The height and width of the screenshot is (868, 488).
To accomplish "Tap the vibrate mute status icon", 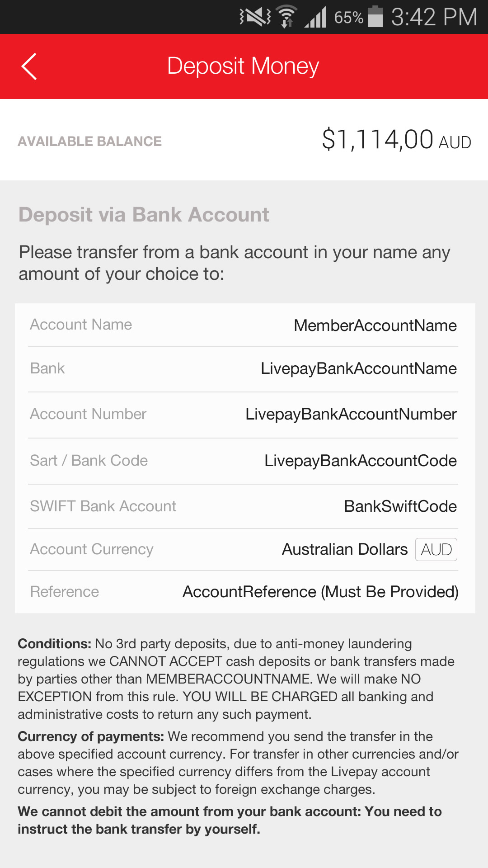I will coord(255,17).
